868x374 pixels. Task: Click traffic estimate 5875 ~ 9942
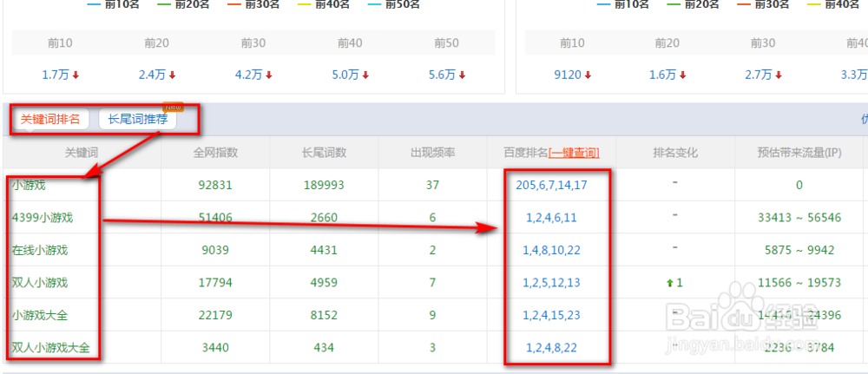(799, 251)
